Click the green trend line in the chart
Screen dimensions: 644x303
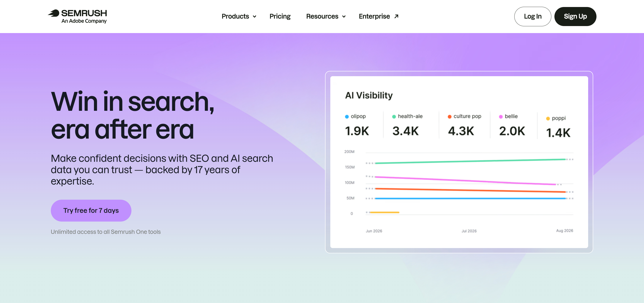coord(470,161)
